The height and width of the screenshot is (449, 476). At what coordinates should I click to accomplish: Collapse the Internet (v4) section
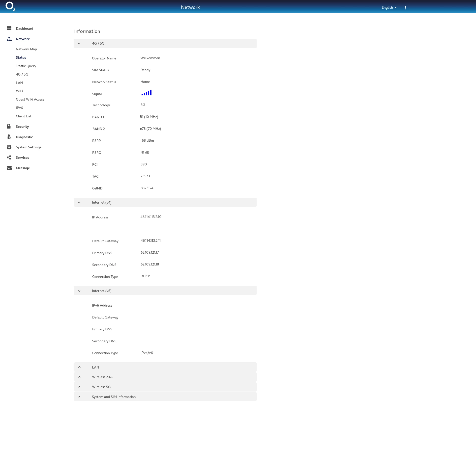click(79, 203)
